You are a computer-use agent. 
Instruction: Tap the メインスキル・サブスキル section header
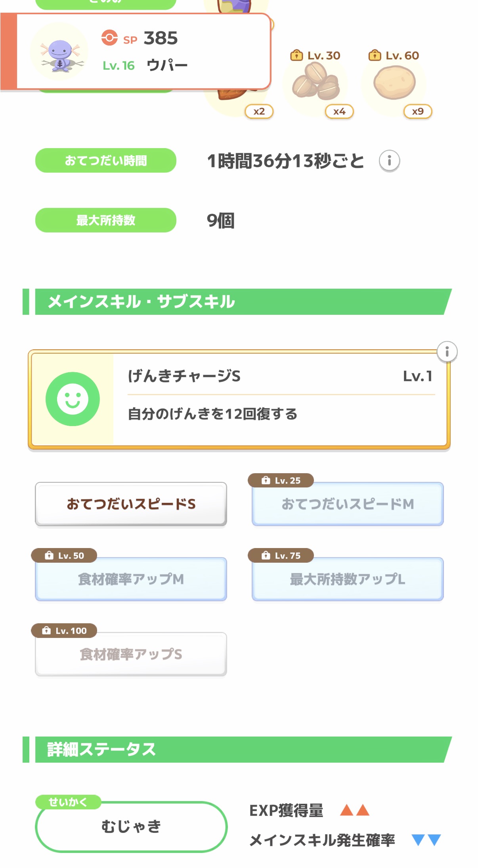coord(238,302)
